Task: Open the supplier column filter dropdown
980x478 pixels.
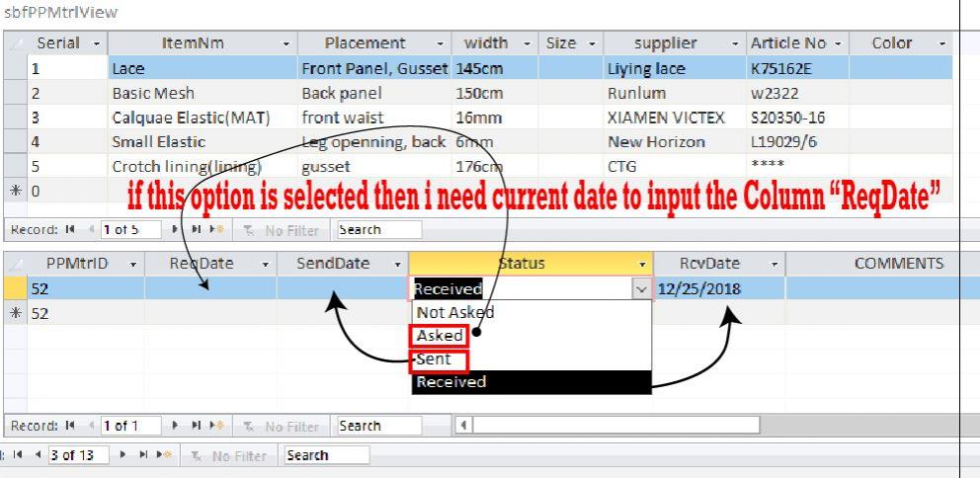Action: click(x=735, y=43)
